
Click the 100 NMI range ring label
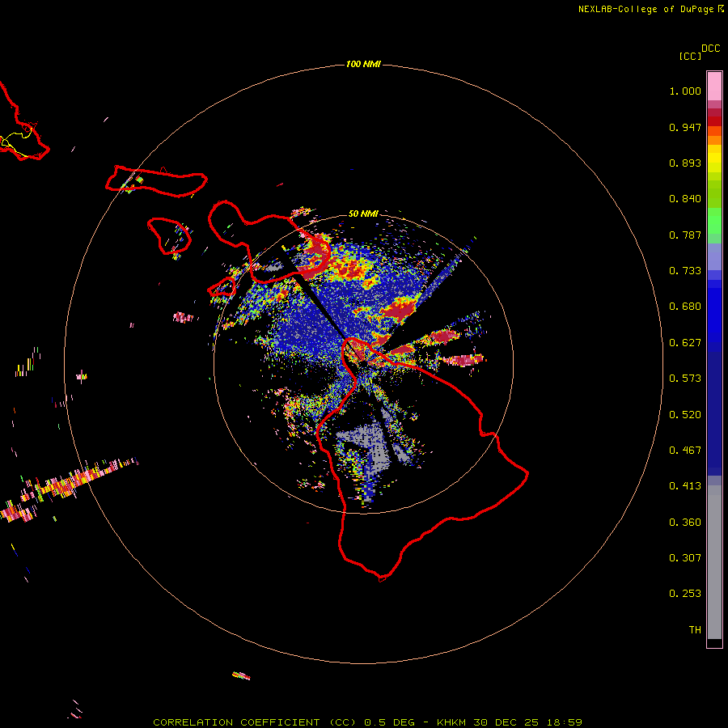pos(363,64)
